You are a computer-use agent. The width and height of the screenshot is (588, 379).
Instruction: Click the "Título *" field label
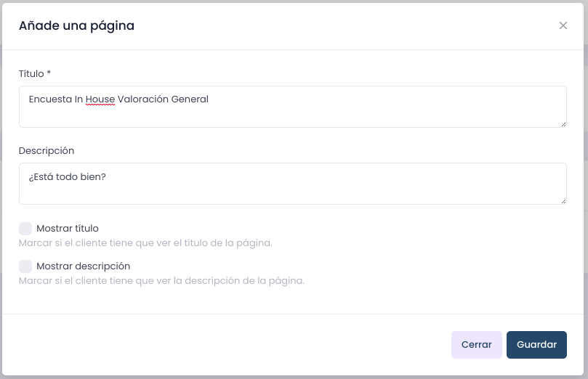[35, 74]
